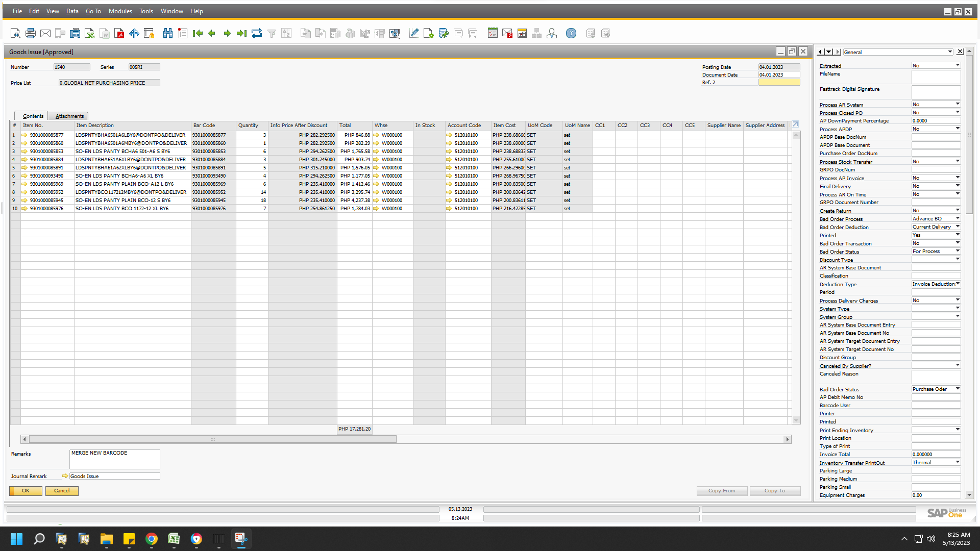Image resolution: width=980 pixels, height=551 pixels.
Task: Open the Final Delivery dropdown
Action: coord(958,186)
